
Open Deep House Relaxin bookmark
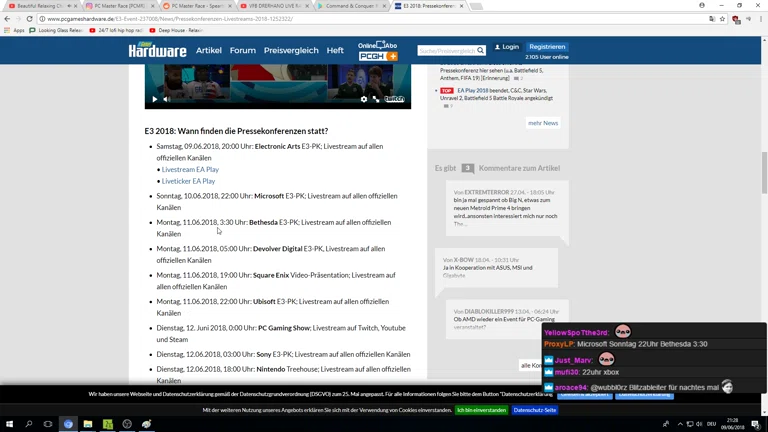coord(176,30)
